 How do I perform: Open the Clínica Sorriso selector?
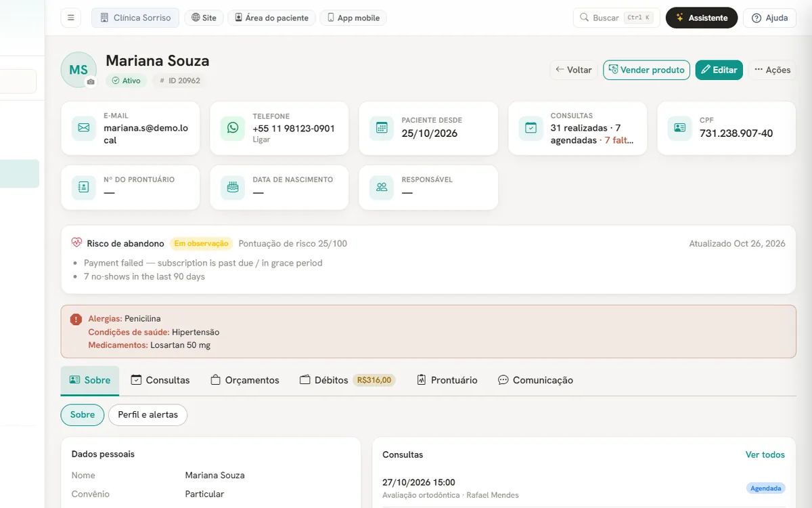[x=135, y=18]
